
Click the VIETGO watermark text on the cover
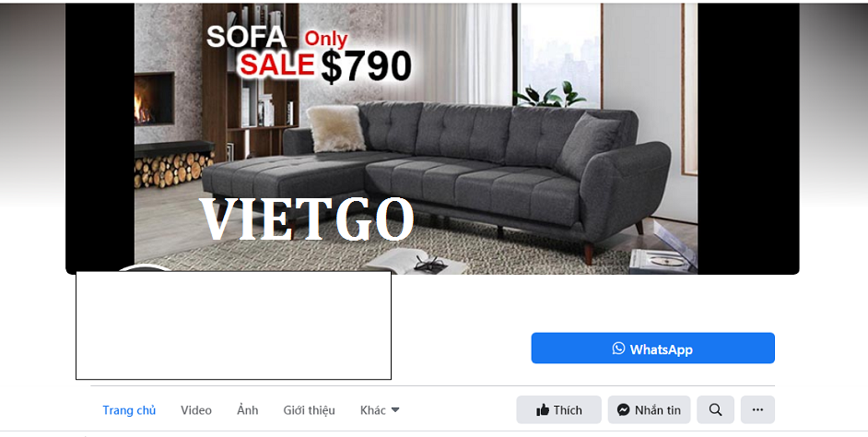pyautogui.click(x=306, y=219)
